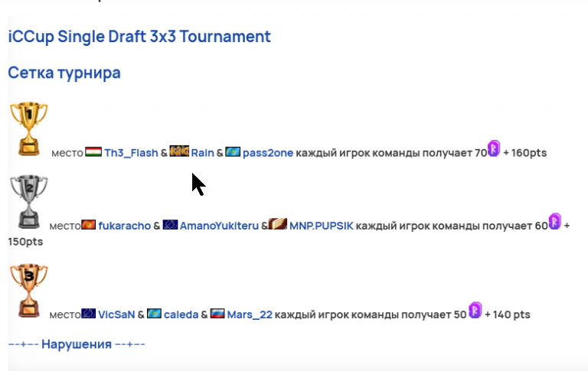The width and height of the screenshot is (588, 371).
Task: Expand the Нарушения section
Action: pos(77,344)
